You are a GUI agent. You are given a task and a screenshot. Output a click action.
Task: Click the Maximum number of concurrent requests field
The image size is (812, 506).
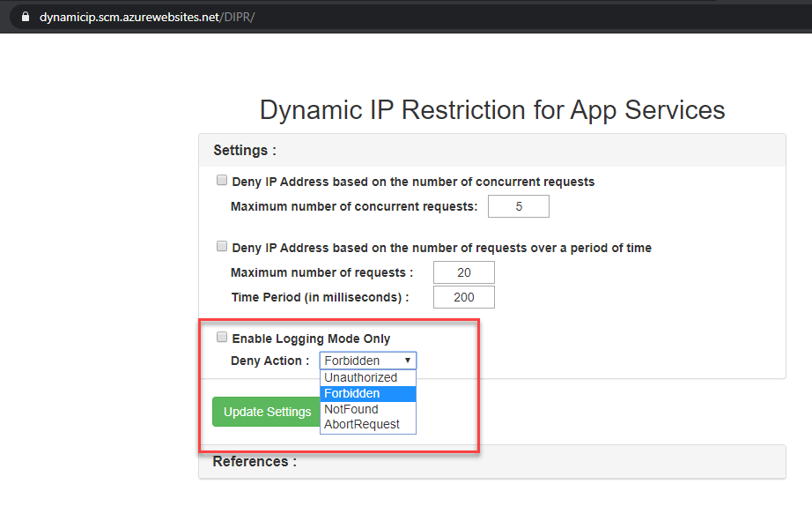point(518,206)
